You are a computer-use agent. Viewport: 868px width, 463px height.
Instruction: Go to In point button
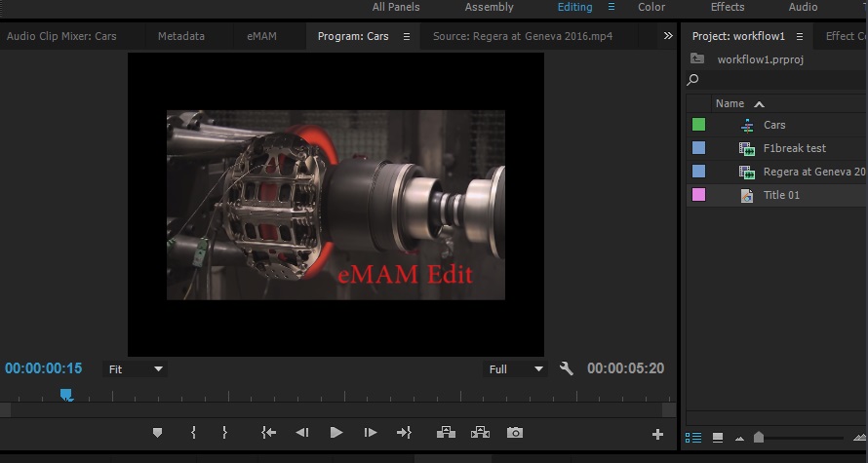[x=268, y=433]
